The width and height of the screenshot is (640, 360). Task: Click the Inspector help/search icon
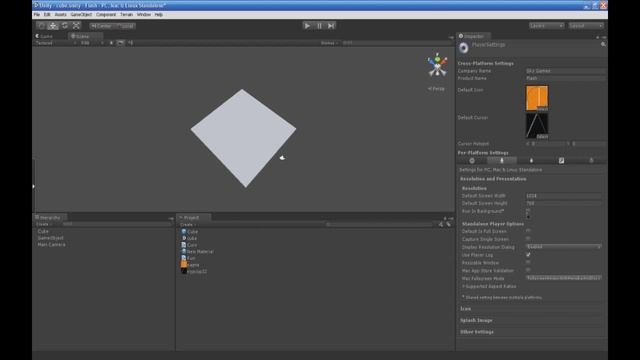603,44
